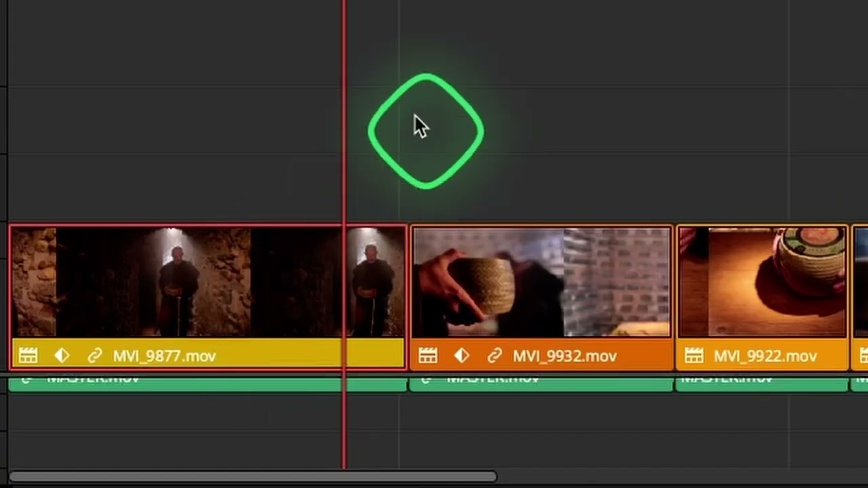
Task: Click the clip icon on MVI_9922.mov
Action: pyautogui.click(x=694, y=355)
